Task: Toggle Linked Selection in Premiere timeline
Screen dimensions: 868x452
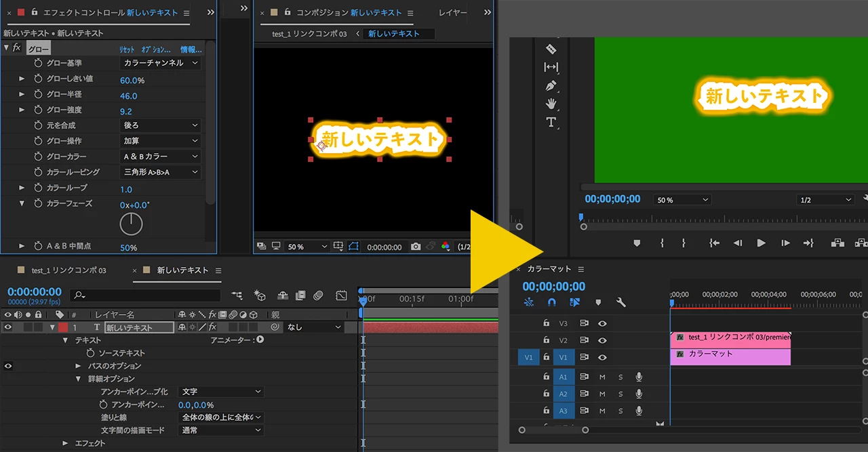Action: click(x=575, y=302)
